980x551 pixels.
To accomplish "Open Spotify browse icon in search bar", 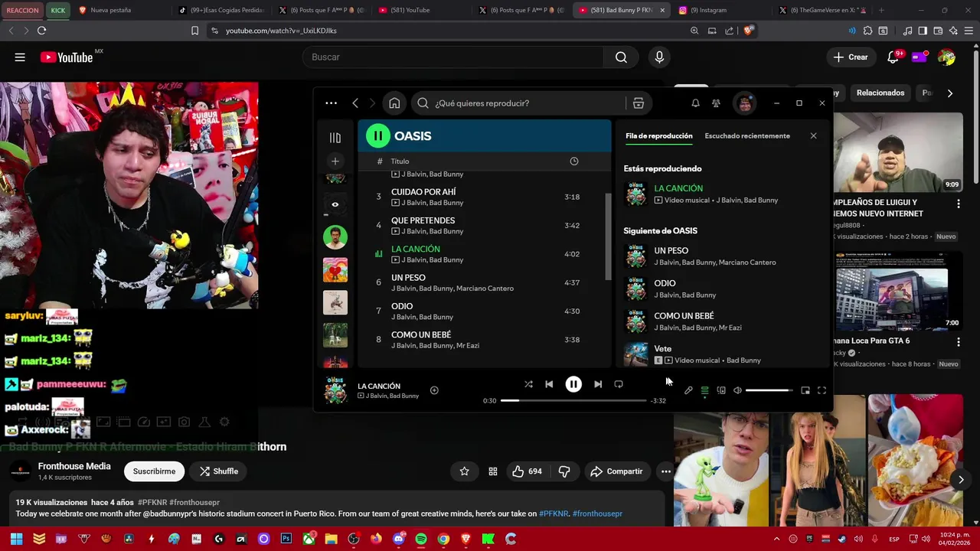I will [x=638, y=103].
